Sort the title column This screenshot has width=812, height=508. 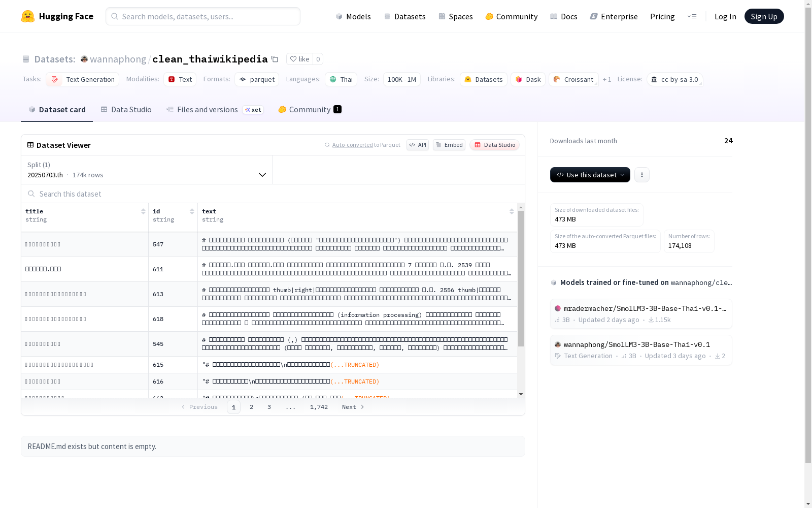point(143,211)
